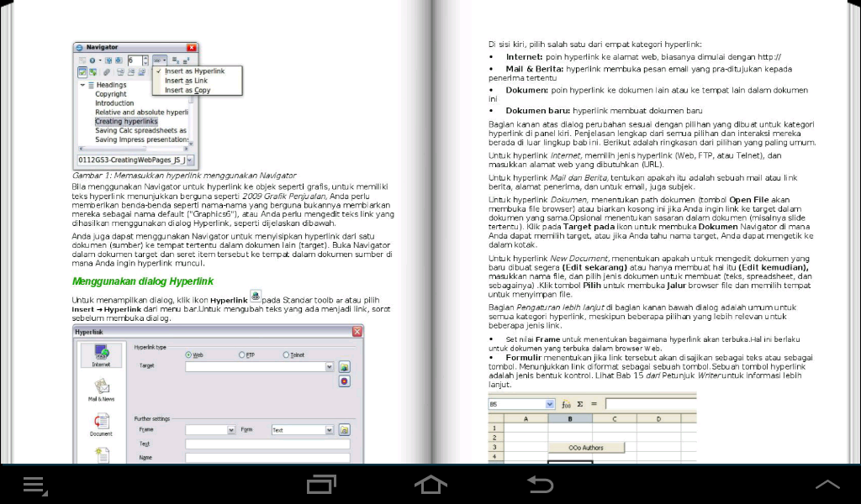Click the Text input field in Hyperlink dialog
This screenshot has width=861, height=504.
[268, 444]
